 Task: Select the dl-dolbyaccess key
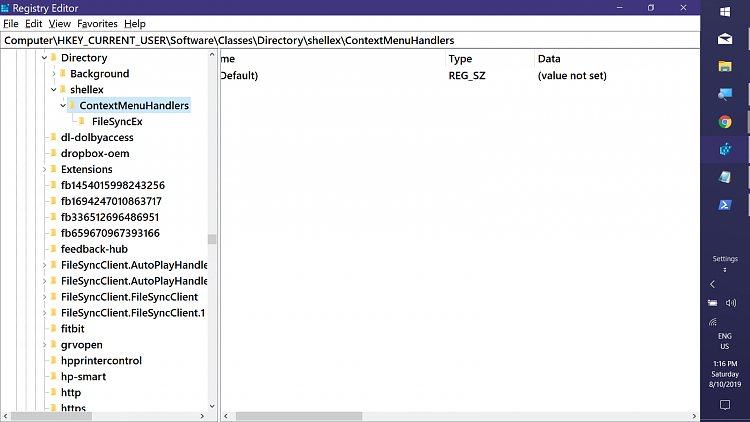point(97,137)
